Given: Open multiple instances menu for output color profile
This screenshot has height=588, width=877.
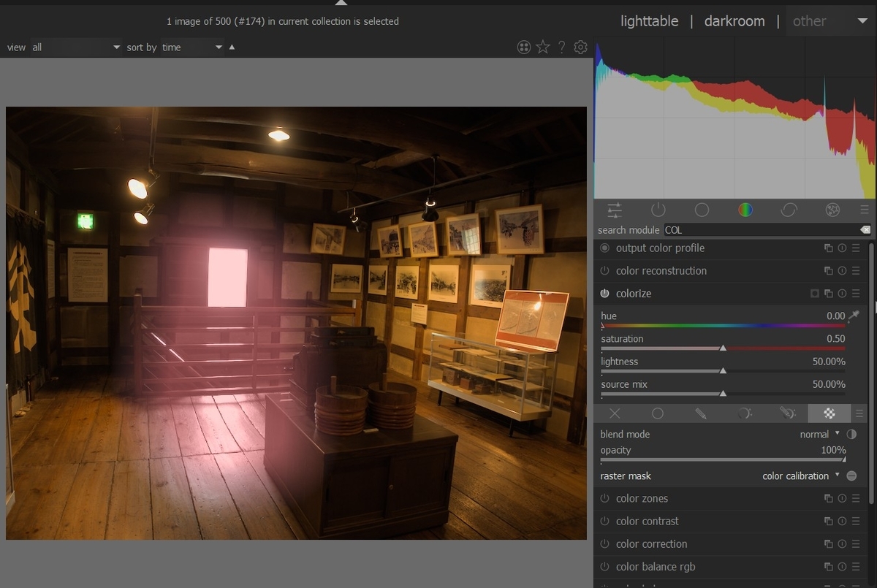Looking at the screenshot, I should [828, 248].
